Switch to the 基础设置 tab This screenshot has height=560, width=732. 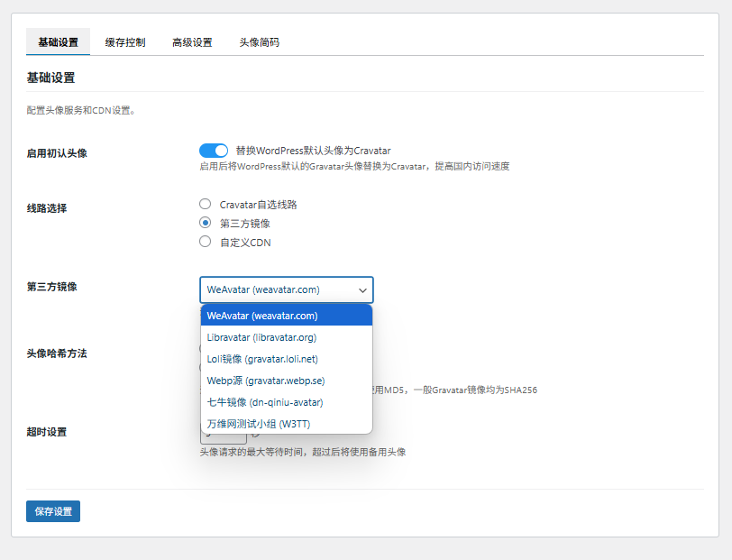[58, 42]
